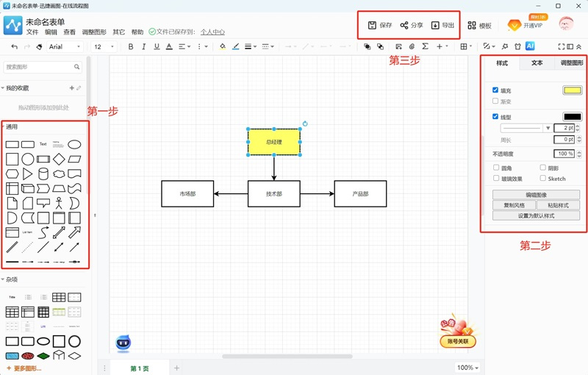Click the insert image icon
The width and height of the screenshot is (588, 375).
[x=398, y=46]
